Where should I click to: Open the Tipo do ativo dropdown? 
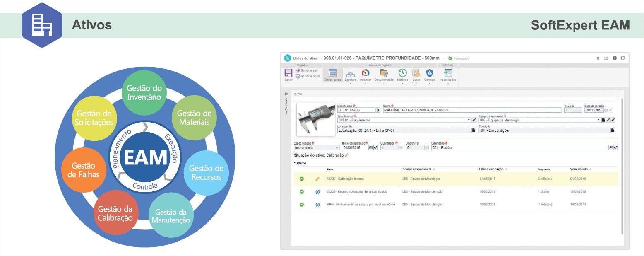(469, 120)
